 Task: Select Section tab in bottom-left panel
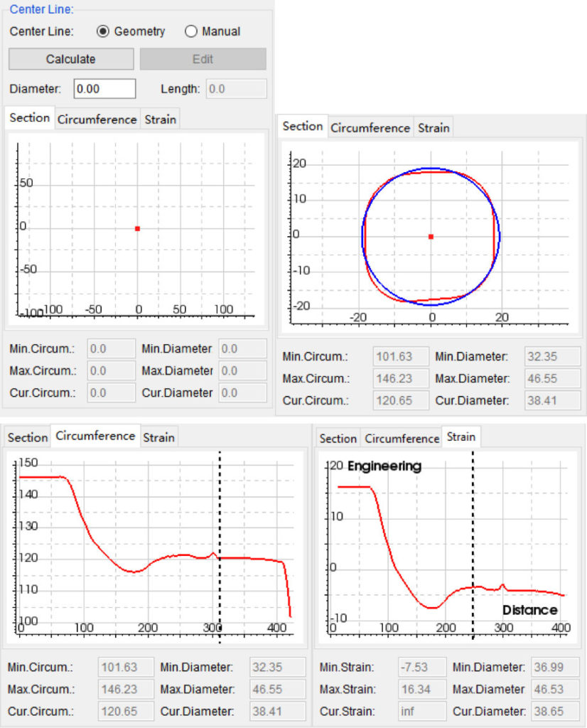[x=27, y=438]
